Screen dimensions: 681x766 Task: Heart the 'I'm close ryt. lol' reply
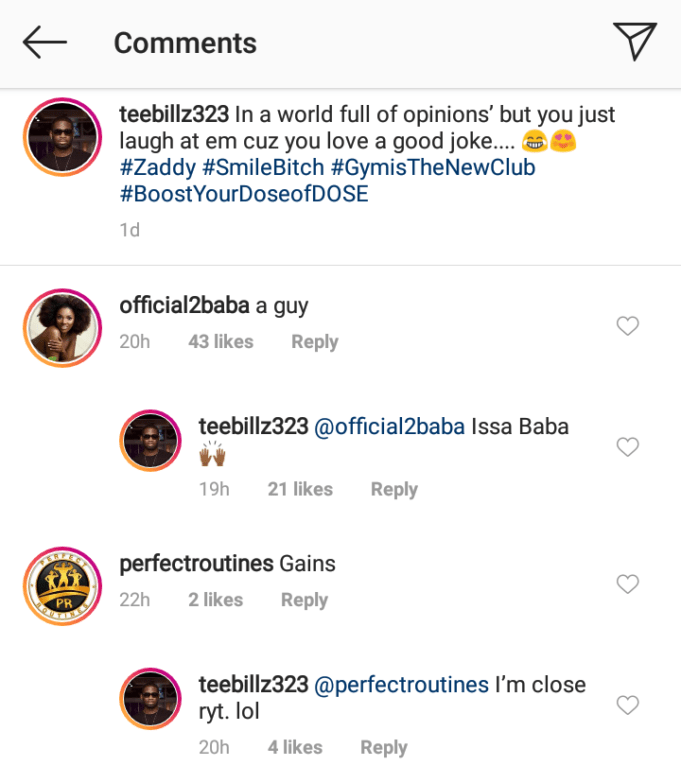tap(627, 705)
